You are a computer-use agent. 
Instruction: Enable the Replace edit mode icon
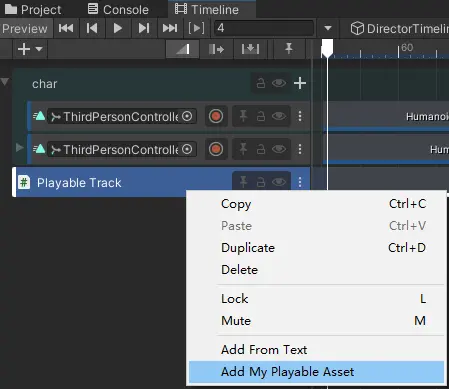250,49
